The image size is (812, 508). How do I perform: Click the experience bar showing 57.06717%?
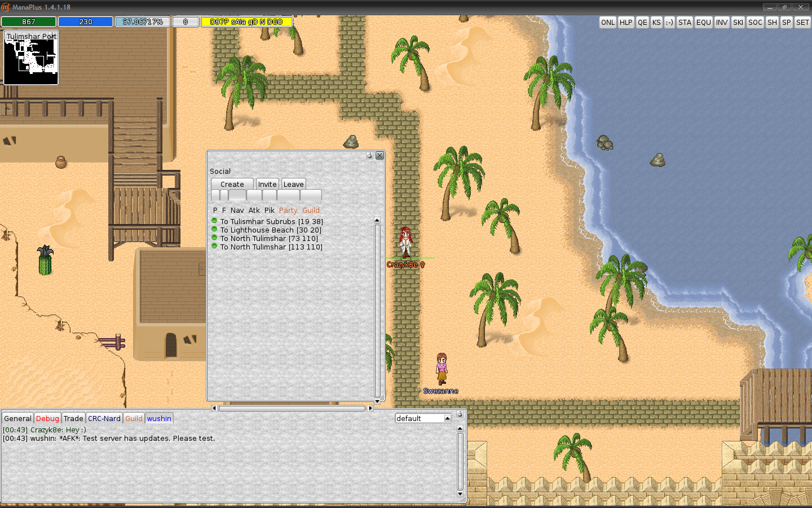[x=143, y=21]
